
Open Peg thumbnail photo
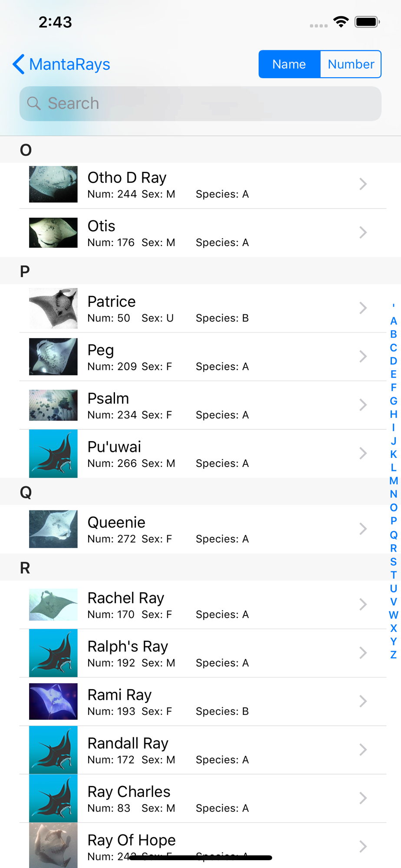[x=53, y=357]
